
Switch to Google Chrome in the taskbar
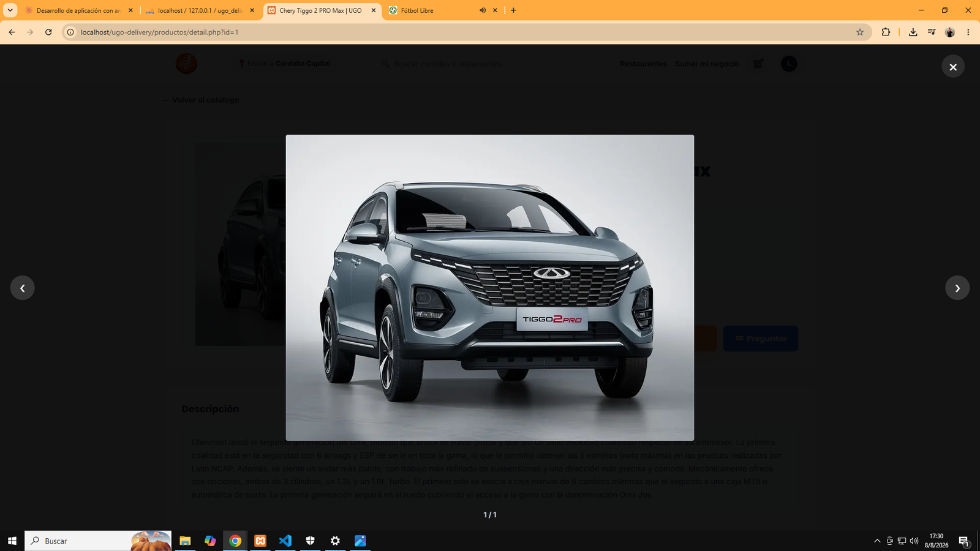[235, 541]
